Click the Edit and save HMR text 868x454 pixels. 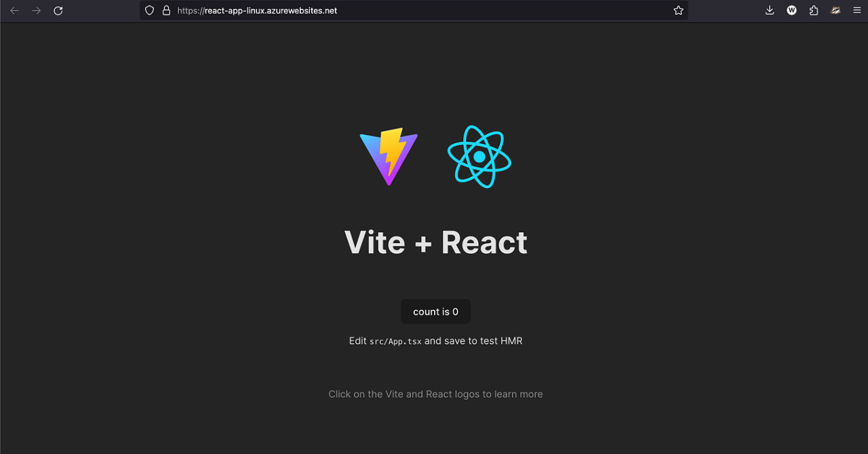tap(435, 341)
